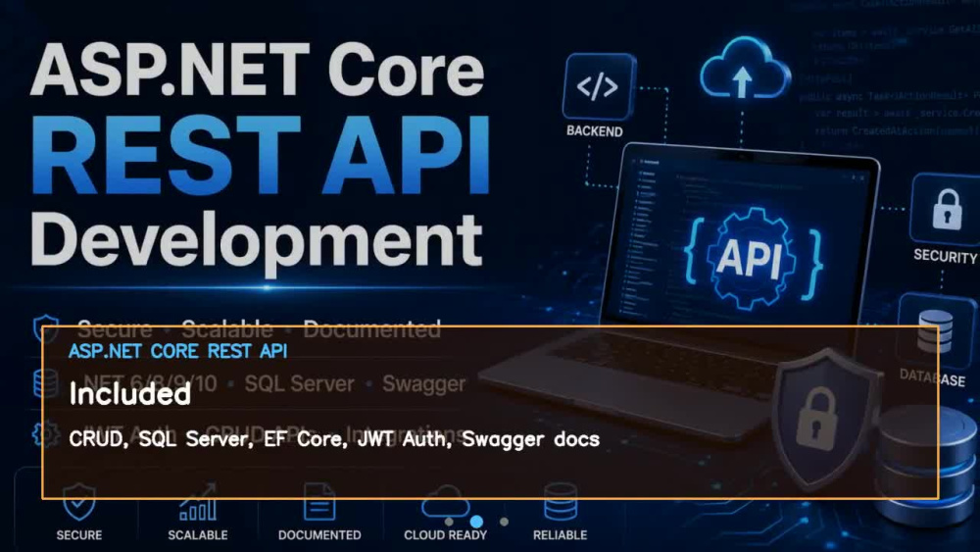
Task: Click the Security padlock icon
Action: click(x=946, y=210)
